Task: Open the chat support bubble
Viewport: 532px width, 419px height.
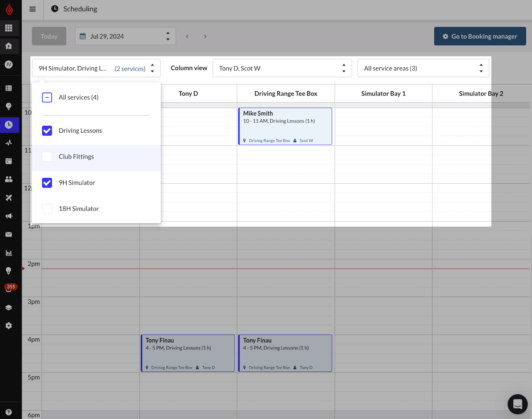Action: pyautogui.click(x=518, y=404)
